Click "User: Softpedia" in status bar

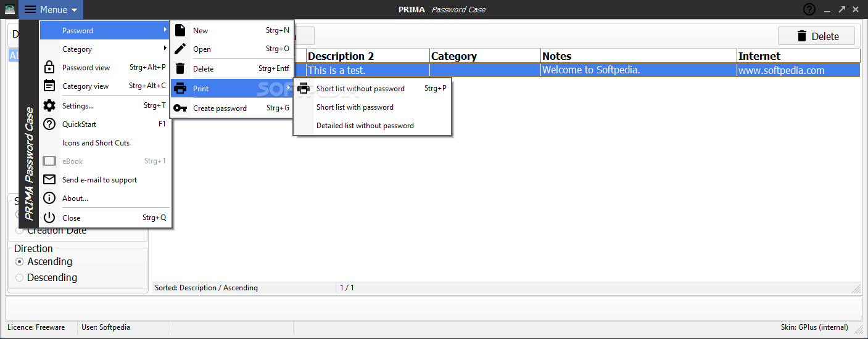[105, 327]
